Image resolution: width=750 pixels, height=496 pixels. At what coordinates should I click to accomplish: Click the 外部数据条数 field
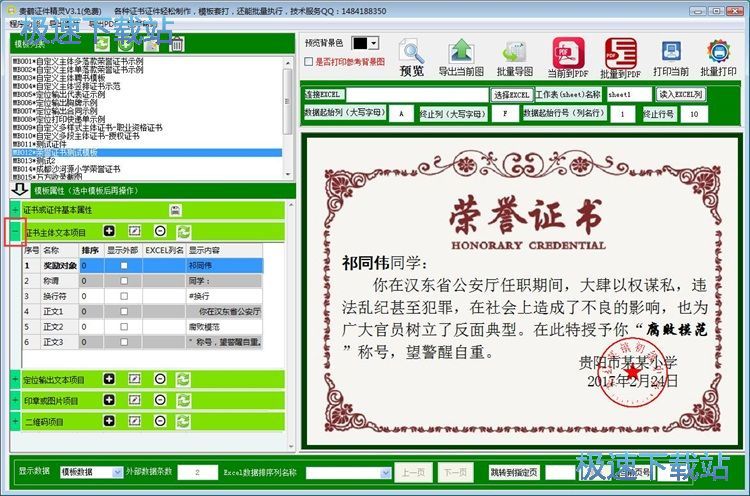[x=198, y=472]
